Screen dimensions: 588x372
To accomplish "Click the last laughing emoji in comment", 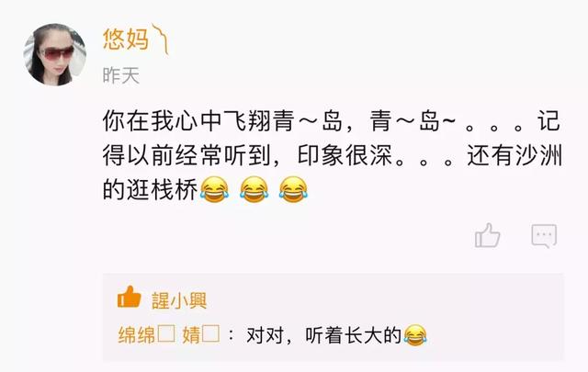I will (x=293, y=190).
